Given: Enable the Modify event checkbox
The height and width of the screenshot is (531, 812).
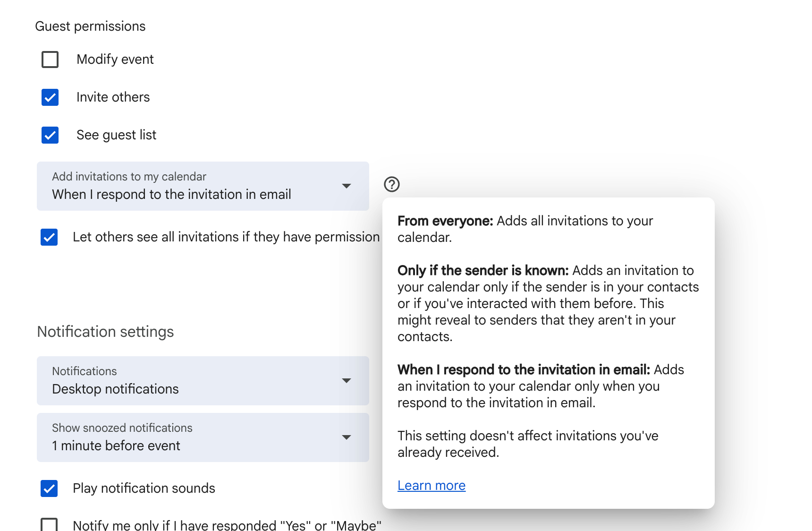Looking at the screenshot, I should [x=50, y=60].
